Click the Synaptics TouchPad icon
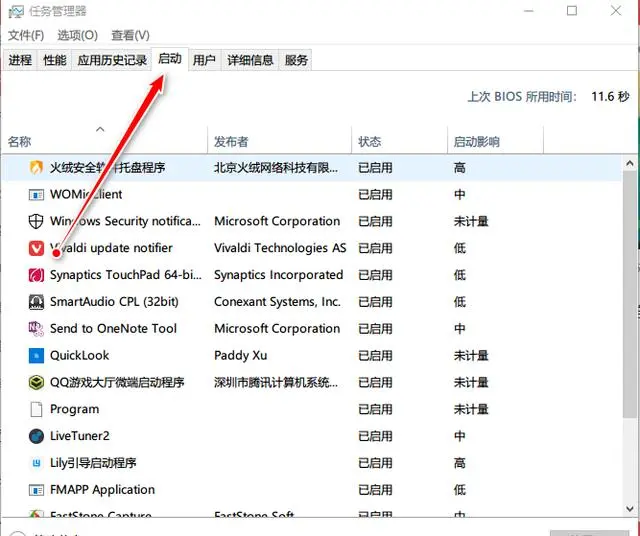This screenshot has width=640, height=536. [36, 275]
